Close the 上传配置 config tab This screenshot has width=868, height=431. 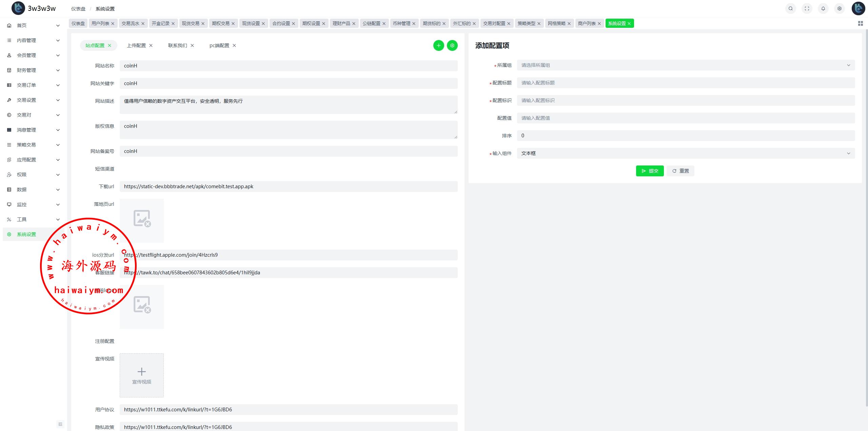151,45
